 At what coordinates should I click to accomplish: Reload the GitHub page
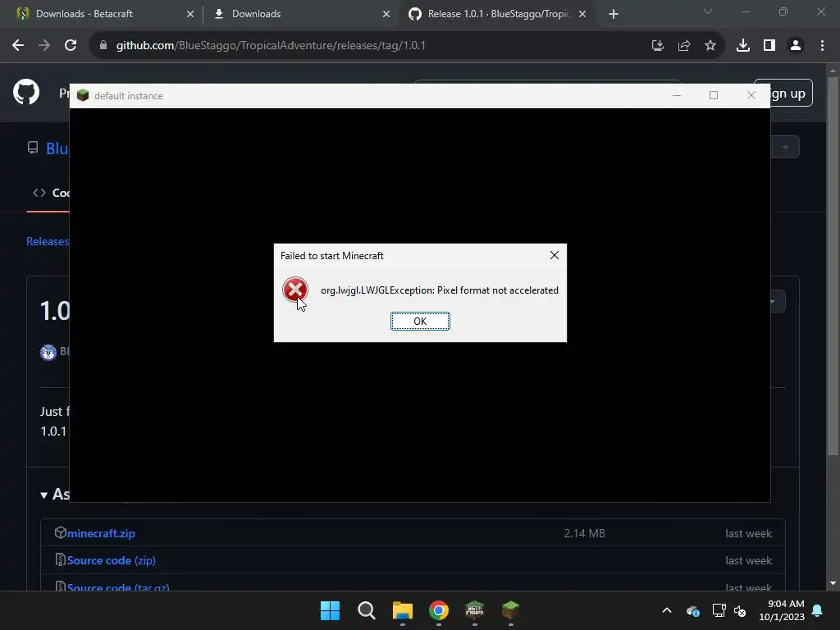coord(71,46)
